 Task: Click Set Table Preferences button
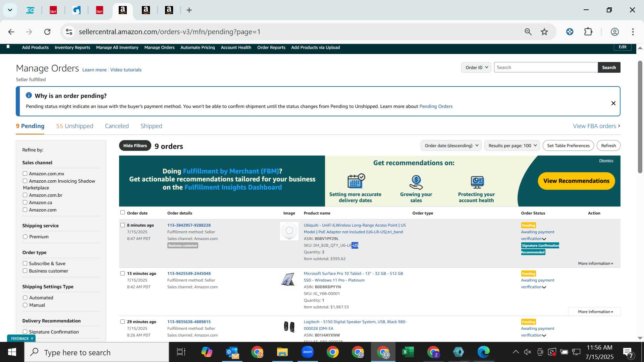click(568, 145)
